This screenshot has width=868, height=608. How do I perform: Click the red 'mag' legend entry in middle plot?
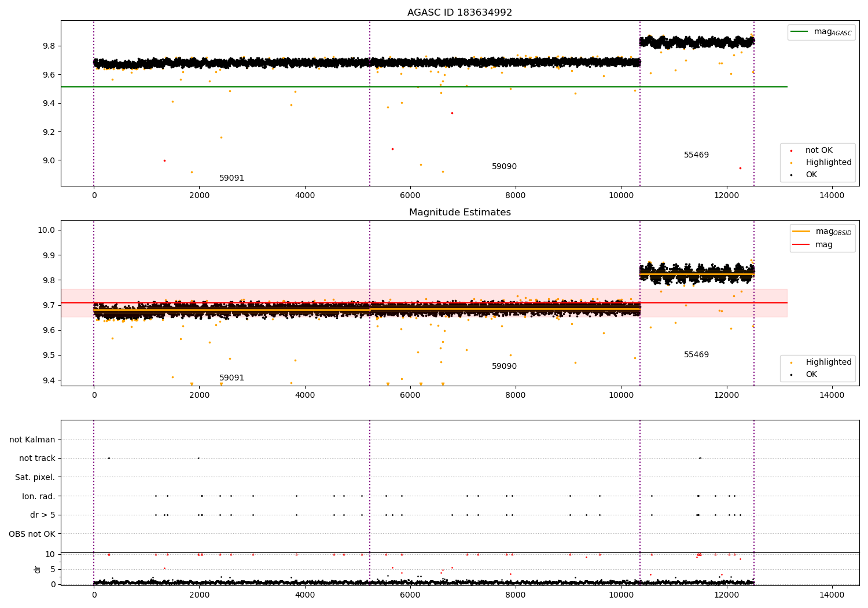tap(813, 244)
